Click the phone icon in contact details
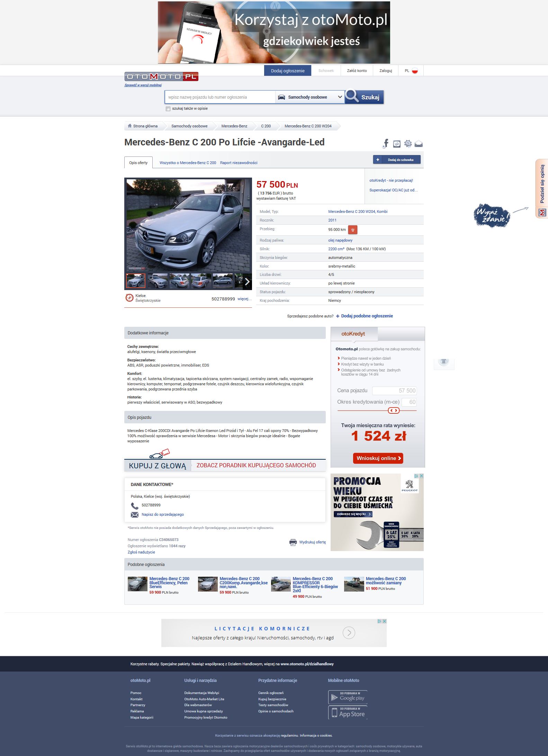 point(135,506)
